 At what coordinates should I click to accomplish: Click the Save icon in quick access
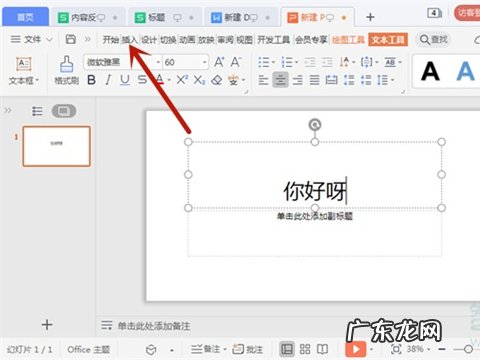[x=71, y=39]
